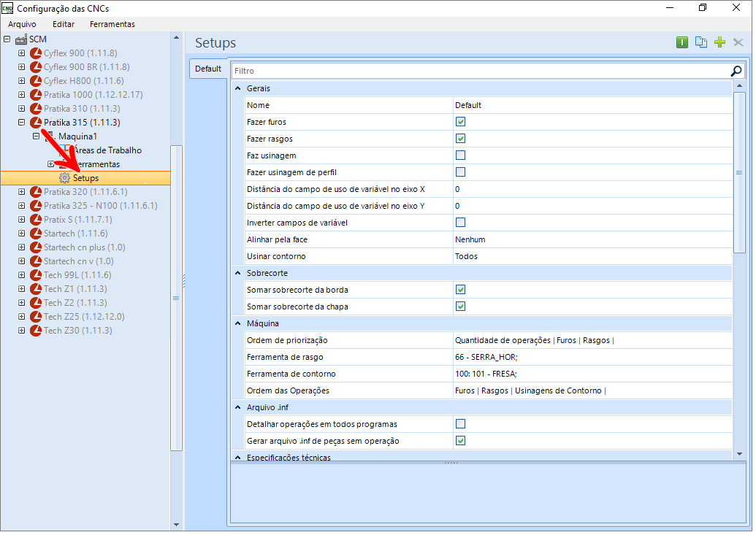Select the Setups tree item
Image resolution: width=756 pixels, height=535 pixels.
click(x=86, y=179)
